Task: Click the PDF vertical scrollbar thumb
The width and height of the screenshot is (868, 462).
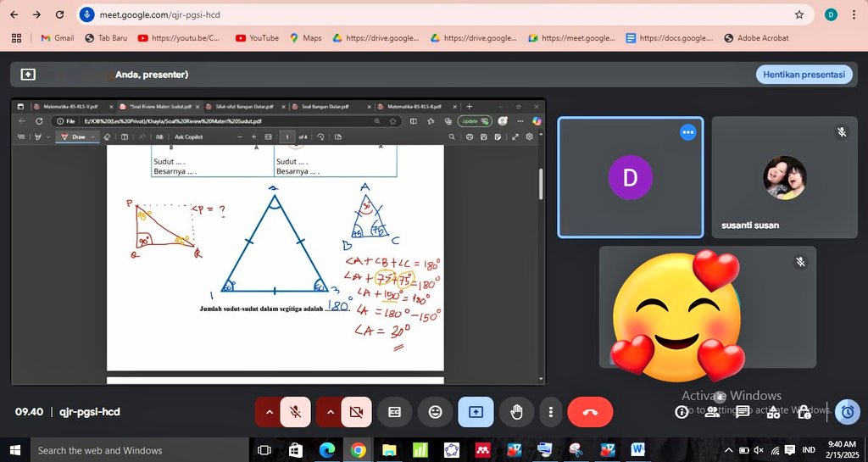Action: (x=540, y=184)
